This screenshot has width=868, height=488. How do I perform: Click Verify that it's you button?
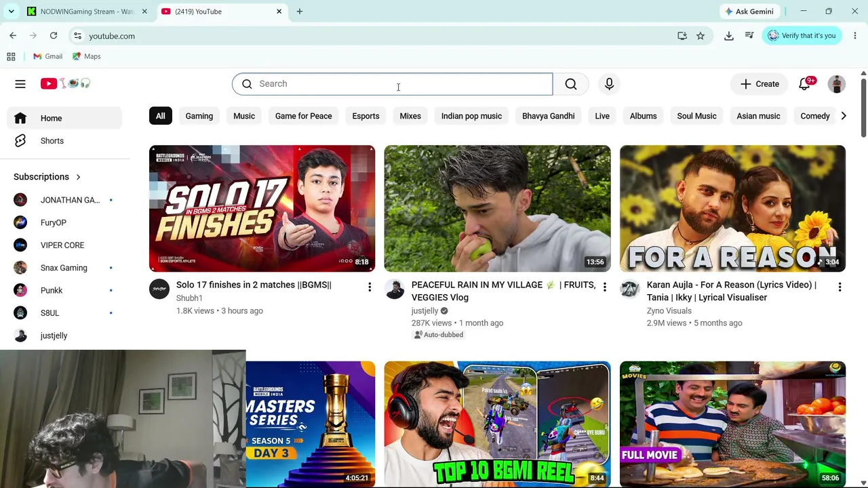[x=802, y=35]
